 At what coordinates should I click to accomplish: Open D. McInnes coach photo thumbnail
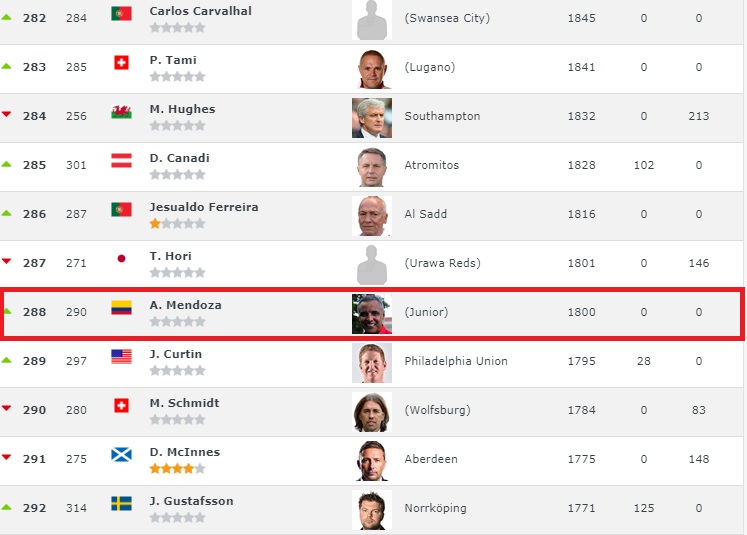coord(372,460)
